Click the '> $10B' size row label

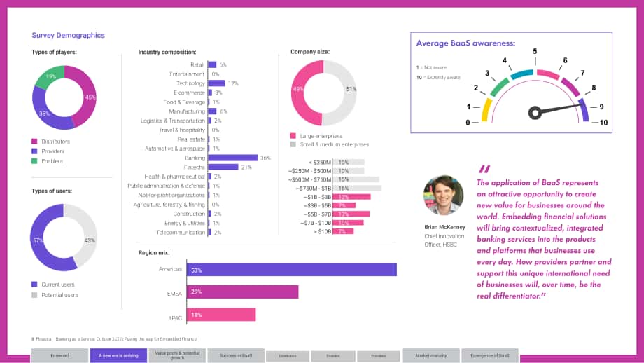tap(323, 232)
